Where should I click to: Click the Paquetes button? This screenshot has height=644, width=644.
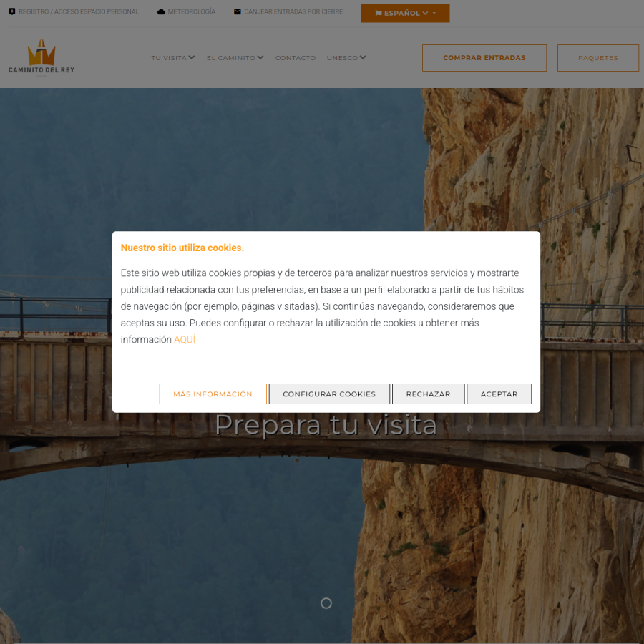tap(598, 58)
